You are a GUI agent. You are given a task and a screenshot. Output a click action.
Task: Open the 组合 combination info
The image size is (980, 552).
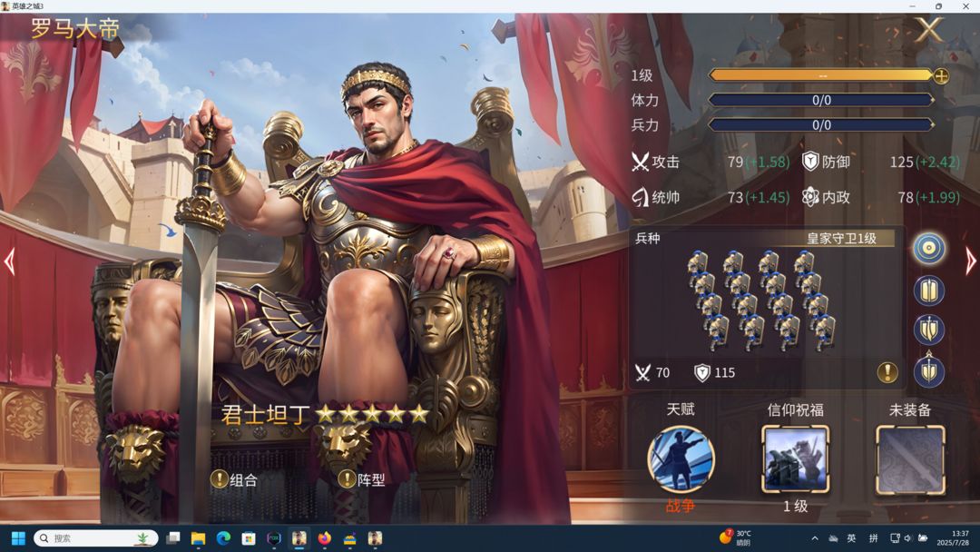(x=234, y=479)
